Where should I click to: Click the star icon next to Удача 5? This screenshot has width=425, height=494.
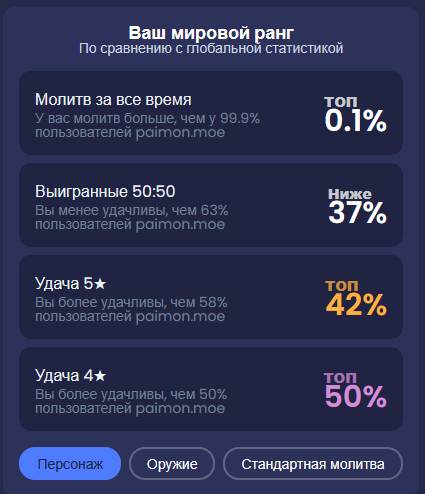tap(100, 284)
